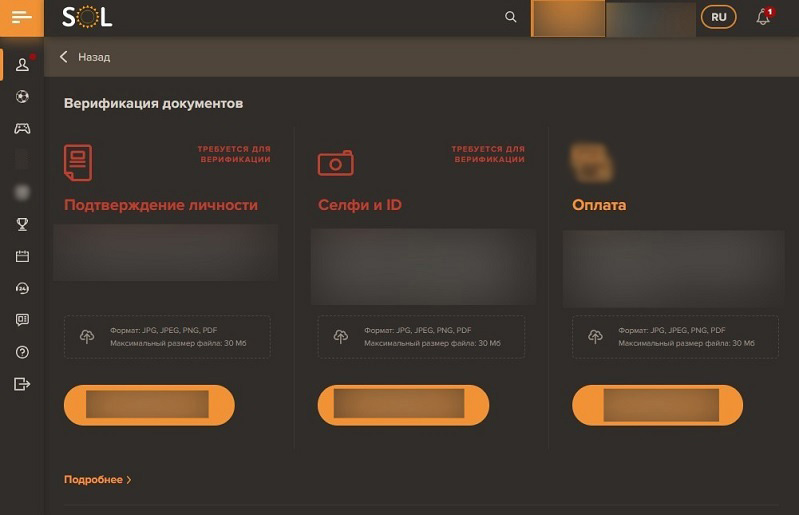This screenshot has width=799, height=515.
Task: Open the sports soccer ball icon
Action: (x=22, y=97)
